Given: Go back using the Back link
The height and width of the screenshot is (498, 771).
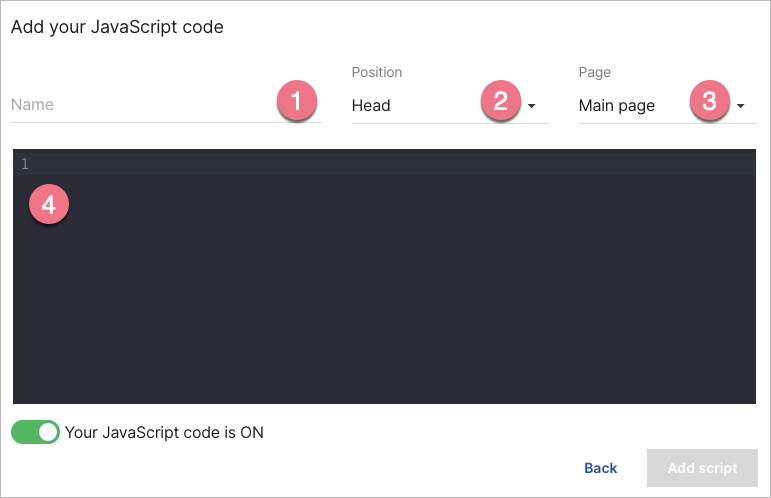Looking at the screenshot, I should (x=600, y=468).
